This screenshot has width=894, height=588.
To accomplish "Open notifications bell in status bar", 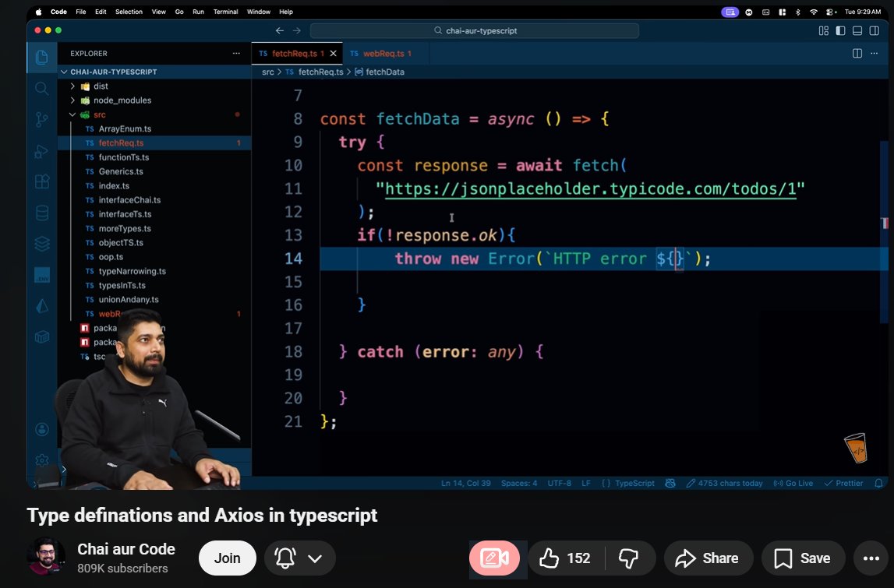I will click(878, 483).
